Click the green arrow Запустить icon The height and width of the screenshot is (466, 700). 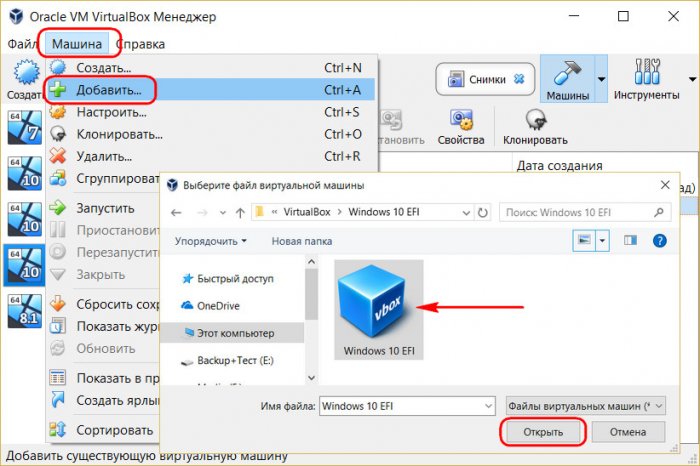coord(58,208)
